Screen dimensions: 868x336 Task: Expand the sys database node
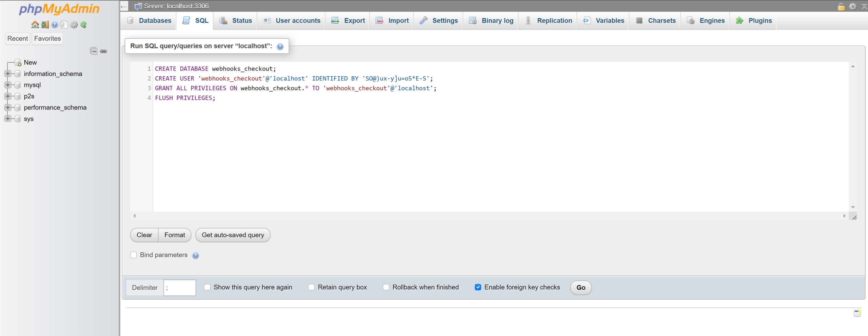pyautogui.click(x=7, y=119)
